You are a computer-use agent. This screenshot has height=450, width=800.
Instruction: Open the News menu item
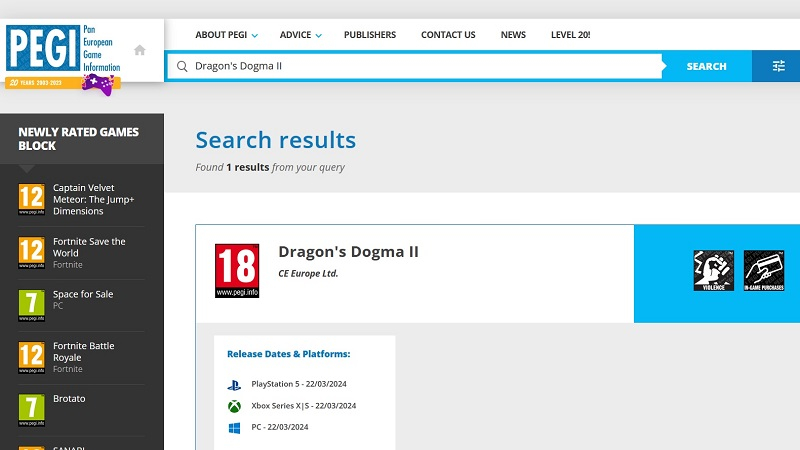[x=513, y=35]
